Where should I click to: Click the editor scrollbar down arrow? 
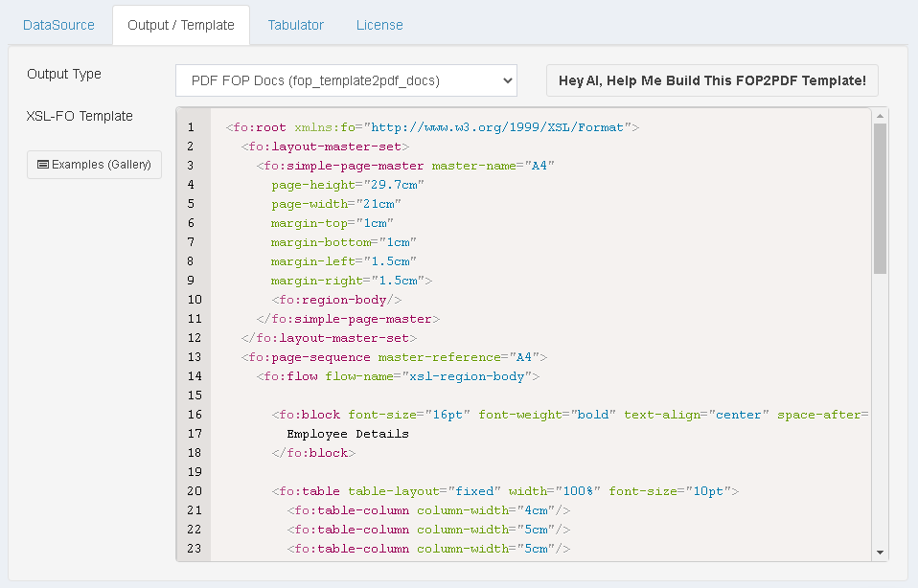click(880, 553)
